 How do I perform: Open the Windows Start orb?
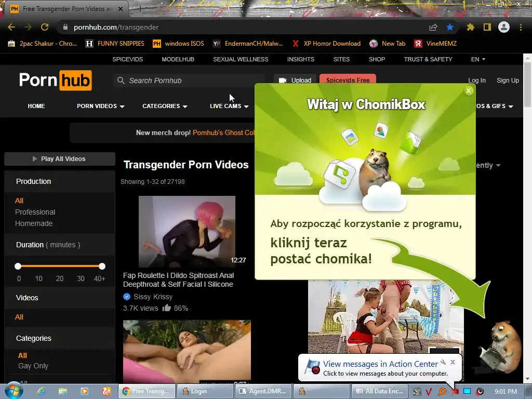pyautogui.click(x=14, y=391)
